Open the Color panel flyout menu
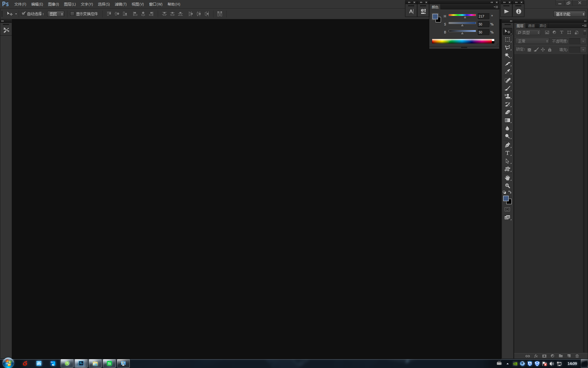The image size is (588, 368). point(496,7)
